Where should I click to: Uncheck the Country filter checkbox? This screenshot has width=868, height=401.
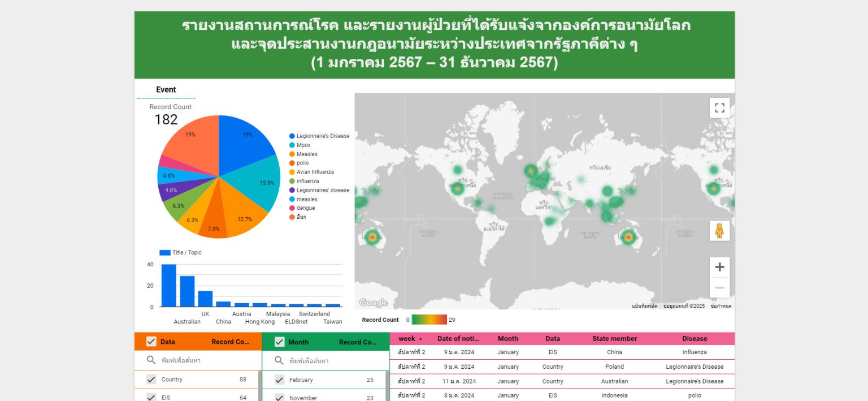point(151,380)
